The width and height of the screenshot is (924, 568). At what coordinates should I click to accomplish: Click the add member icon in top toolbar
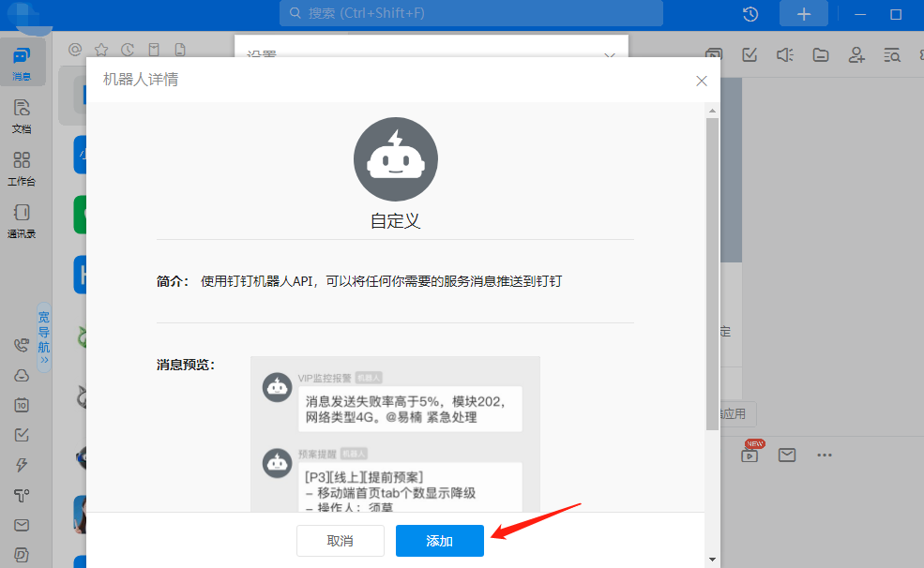tap(856, 54)
